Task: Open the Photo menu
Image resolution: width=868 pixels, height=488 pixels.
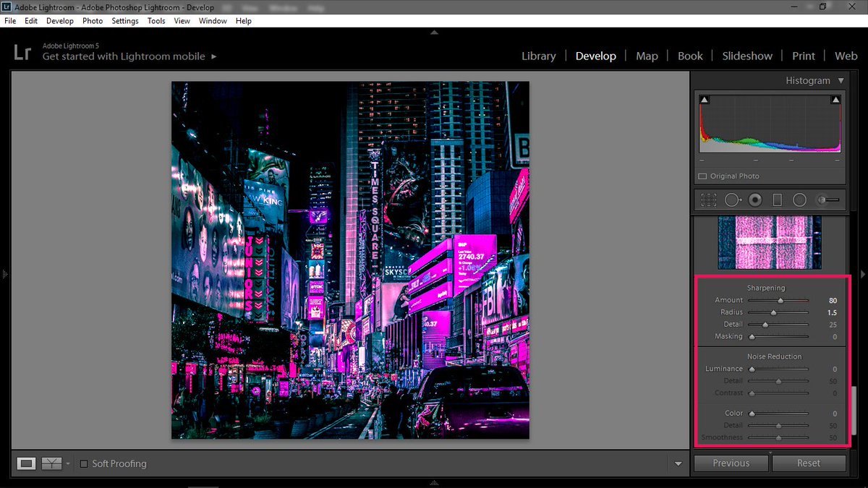Action: pos(93,21)
